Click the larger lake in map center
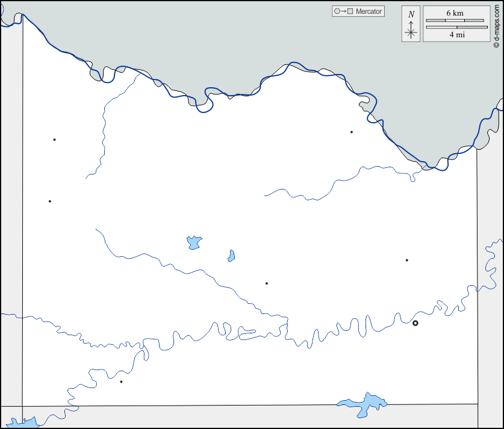Image resolution: width=504 pixels, height=429 pixels. coord(194,242)
